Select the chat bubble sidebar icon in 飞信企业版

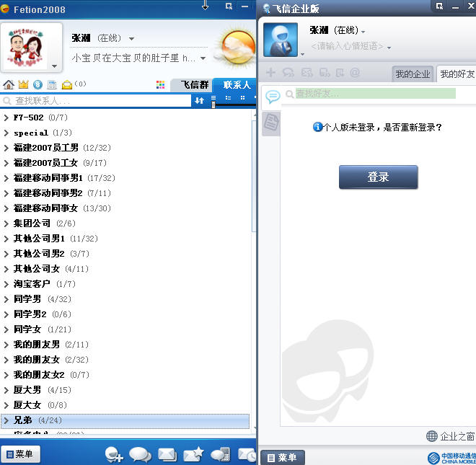tap(273, 97)
